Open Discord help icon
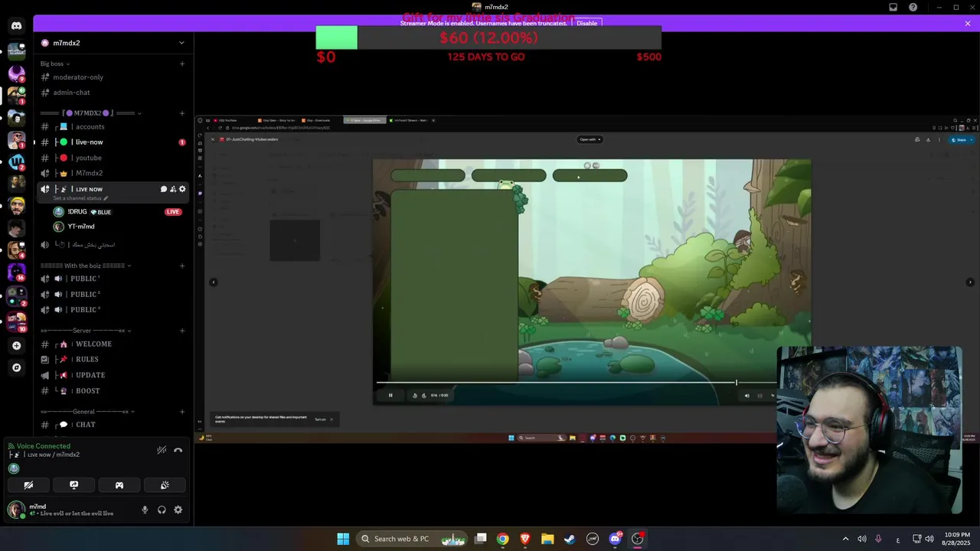 913,7
